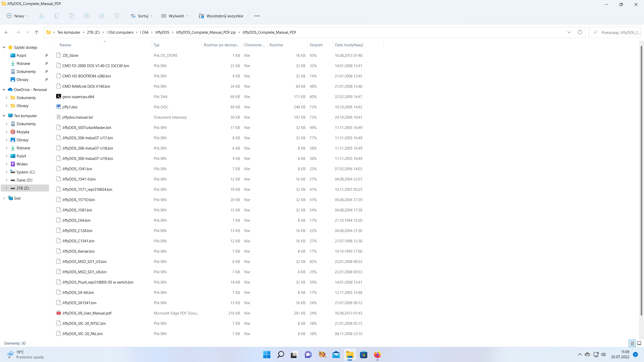Go forward with the right arrow
Viewport: 644px width, 362px height.
tap(18, 32)
